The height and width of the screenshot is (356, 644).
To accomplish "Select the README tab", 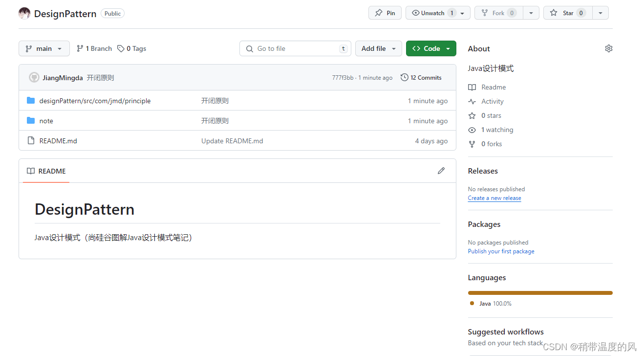I will click(x=46, y=171).
